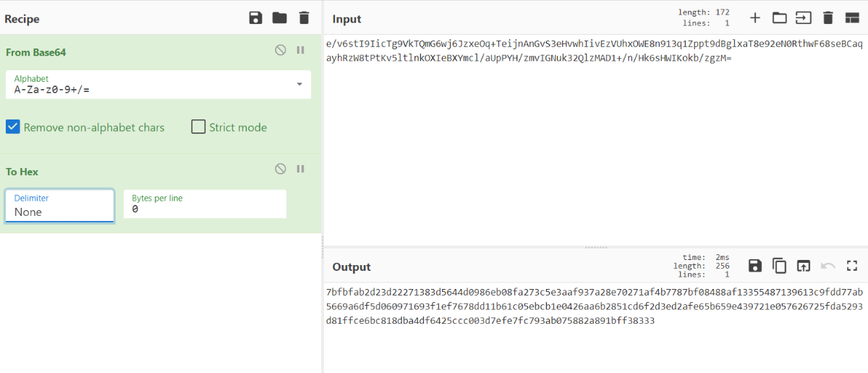Load a saved recipe
The image size is (868, 373).
pyautogui.click(x=279, y=18)
